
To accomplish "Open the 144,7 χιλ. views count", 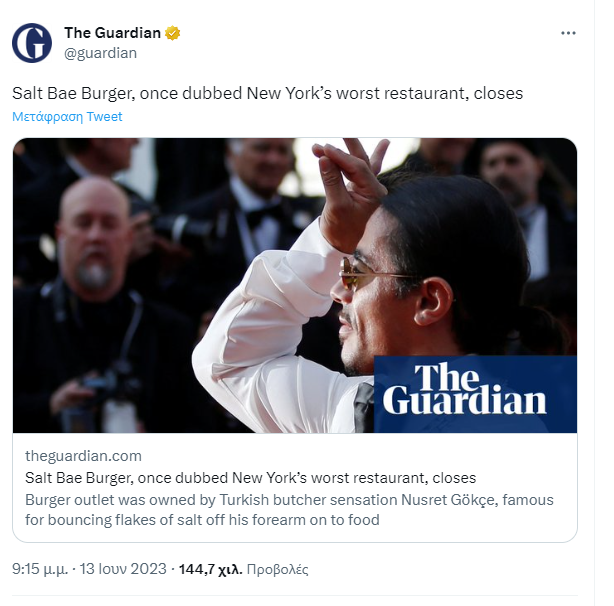I will click(211, 569).
